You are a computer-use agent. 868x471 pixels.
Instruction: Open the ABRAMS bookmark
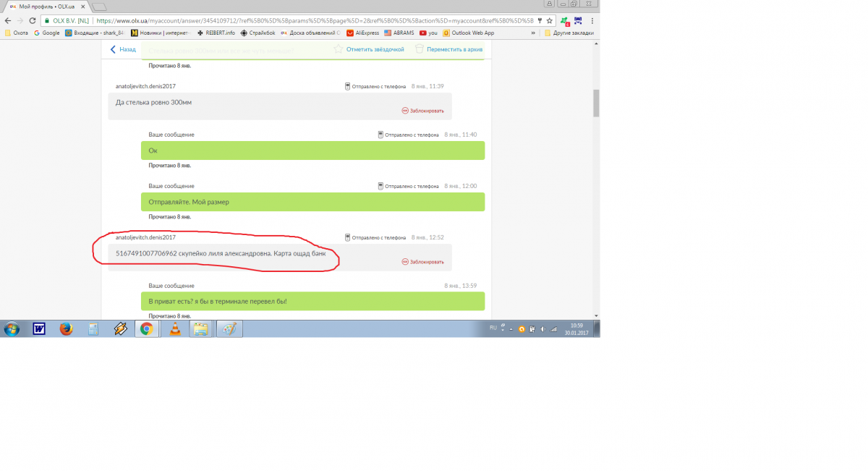399,33
